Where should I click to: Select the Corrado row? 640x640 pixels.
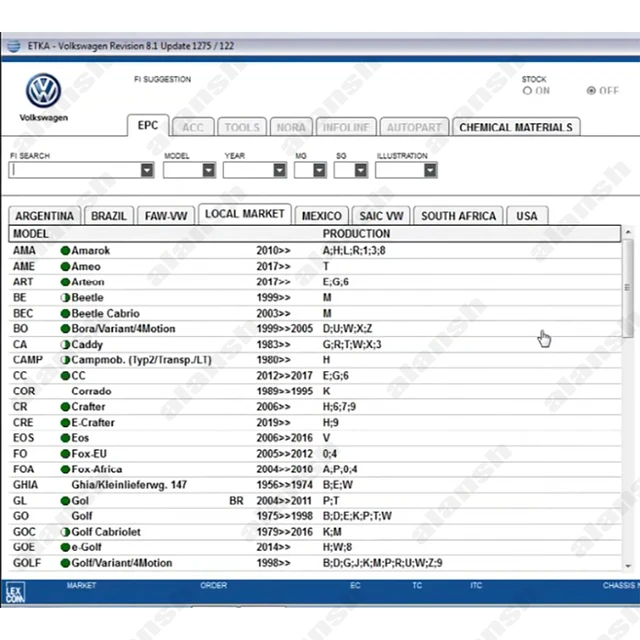click(315, 391)
